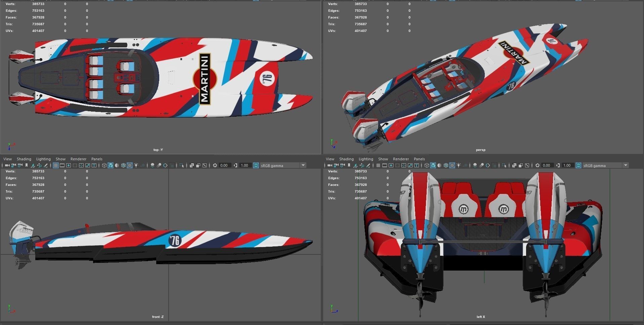Open Renderer menu in front -Z panel
Image resolution: width=644 pixels, height=325 pixels.
click(x=78, y=159)
